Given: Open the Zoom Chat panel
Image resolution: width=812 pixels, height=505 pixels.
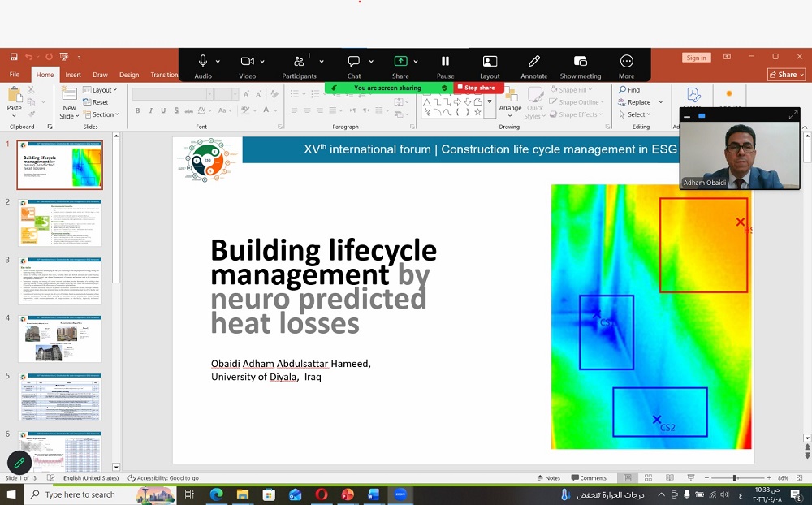Looking at the screenshot, I should [354, 62].
